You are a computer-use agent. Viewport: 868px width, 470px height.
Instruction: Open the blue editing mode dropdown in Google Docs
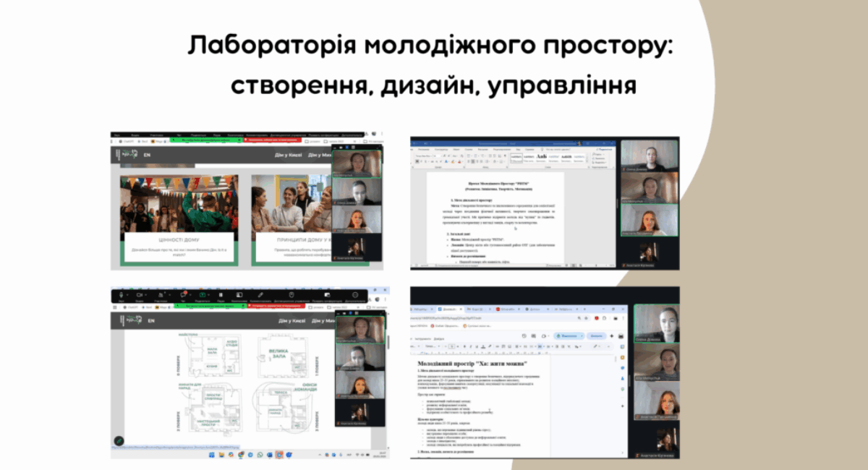pyautogui.click(x=569, y=336)
